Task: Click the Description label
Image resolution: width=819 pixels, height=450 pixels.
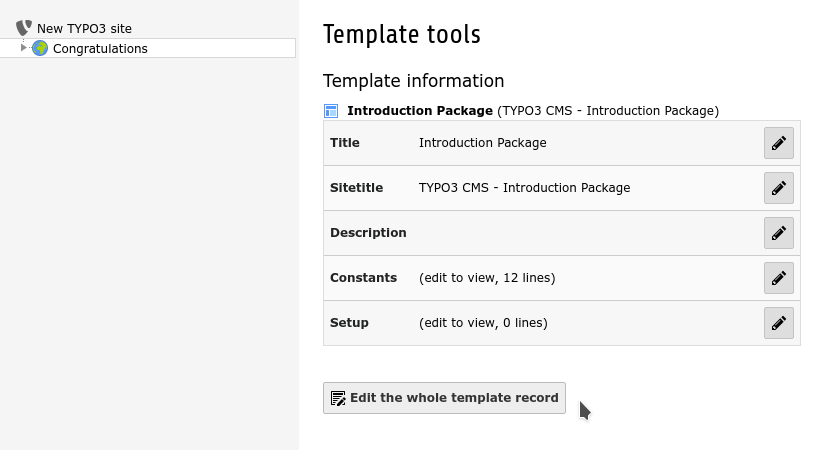Action: click(368, 233)
